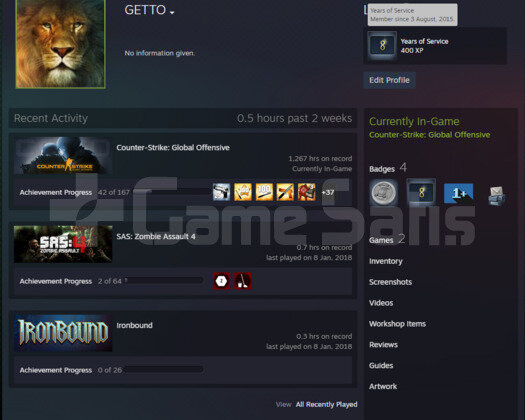Click the knife achievement icon for CS:GO
This screenshot has width=525, height=420.
coord(285,192)
